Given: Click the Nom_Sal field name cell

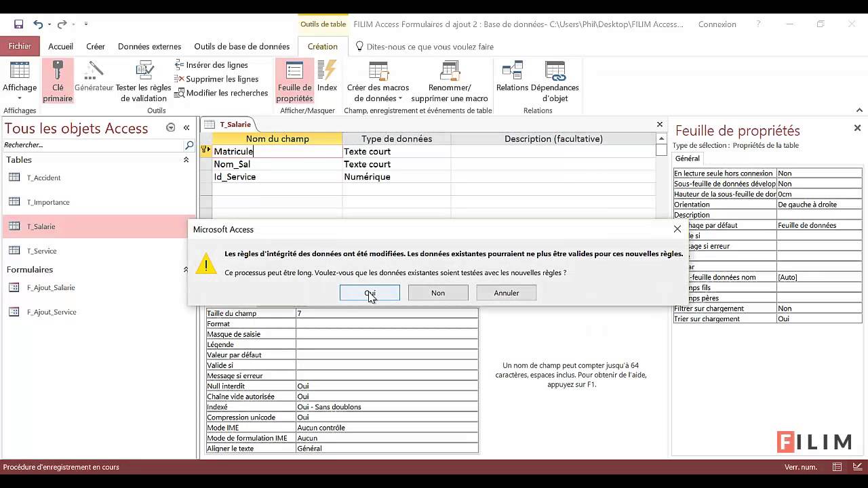Looking at the screenshot, I should pyautogui.click(x=277, y=164).
